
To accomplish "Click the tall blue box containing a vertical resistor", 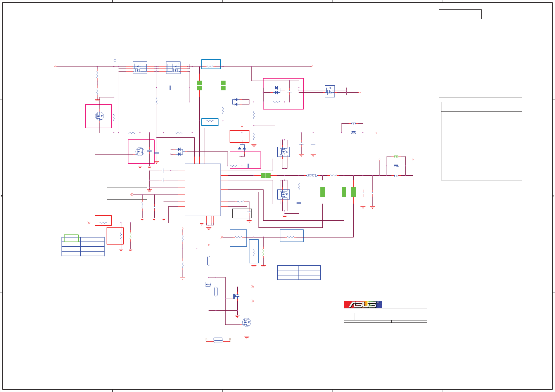I will click(254, 251).
